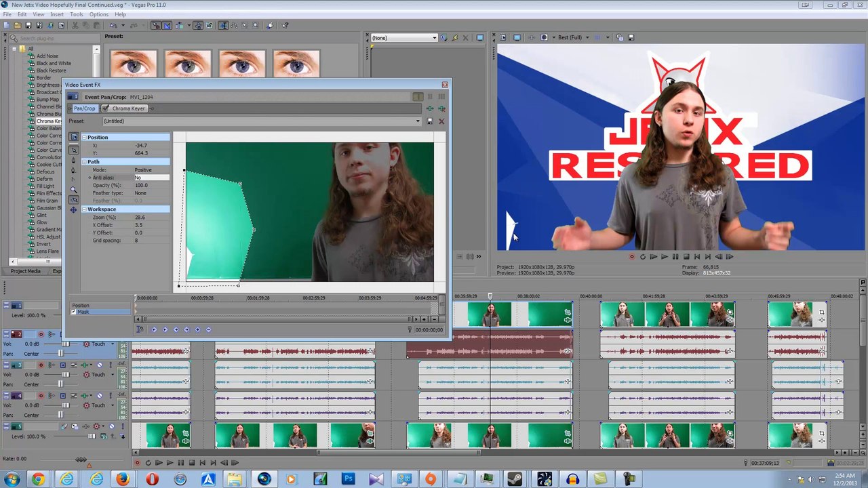Click the Undo toolbar arrow

click(114, 26)
